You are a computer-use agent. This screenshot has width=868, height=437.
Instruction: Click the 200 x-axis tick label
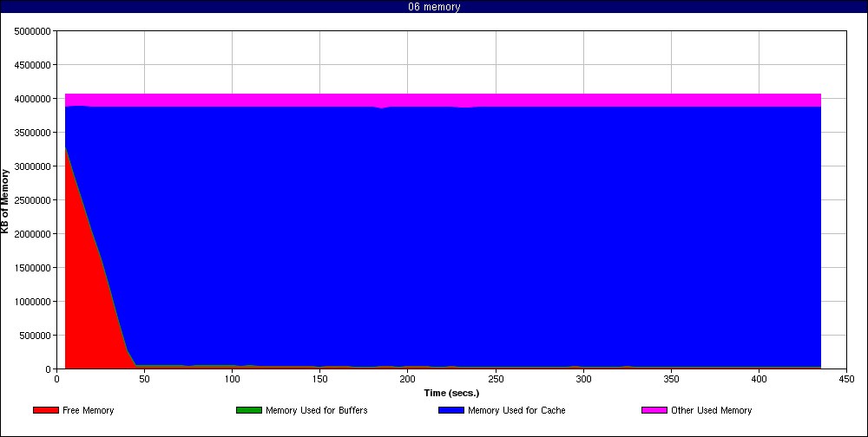click(x=407, y=379)
